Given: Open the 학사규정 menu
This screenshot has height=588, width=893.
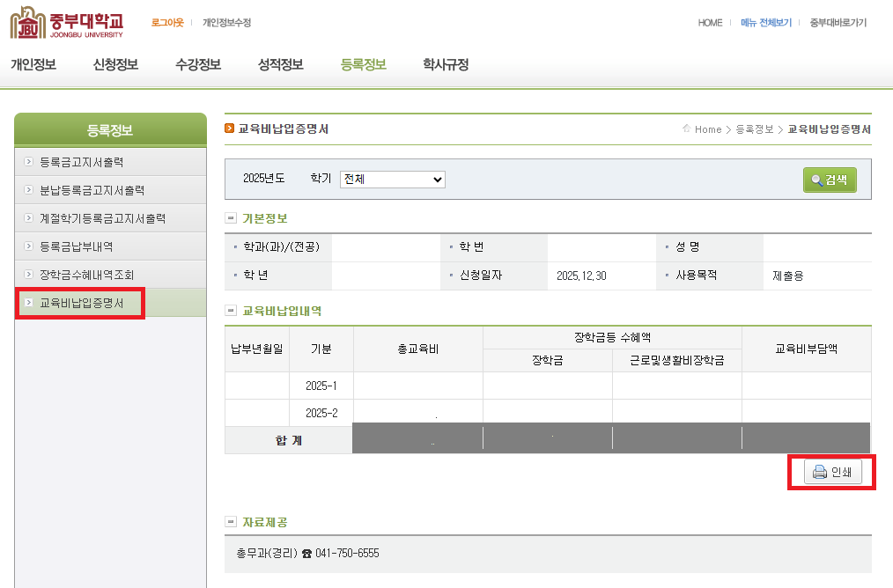Looking at the screenshot, I should click(446, 64).
